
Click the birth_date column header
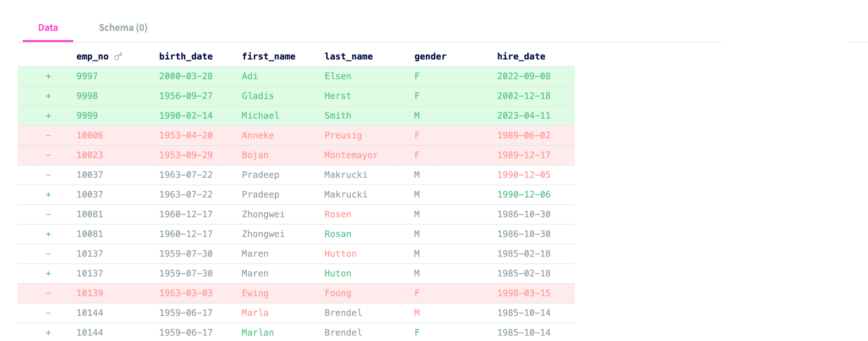(x=186, y=56)
